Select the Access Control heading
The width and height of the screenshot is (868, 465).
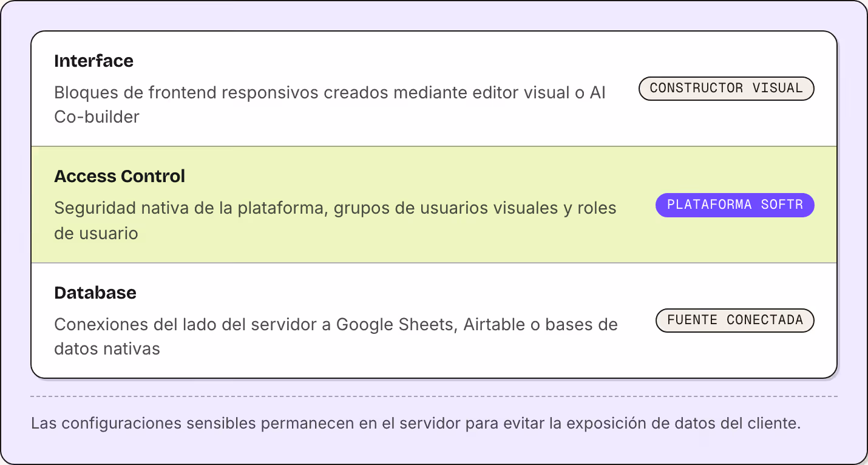120,177
